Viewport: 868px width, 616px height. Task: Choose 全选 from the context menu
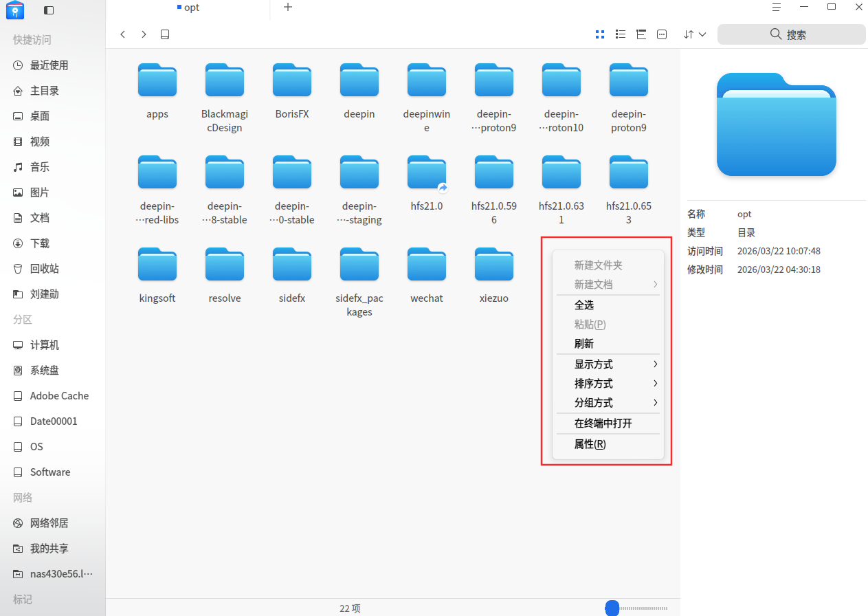pos(584,305)
